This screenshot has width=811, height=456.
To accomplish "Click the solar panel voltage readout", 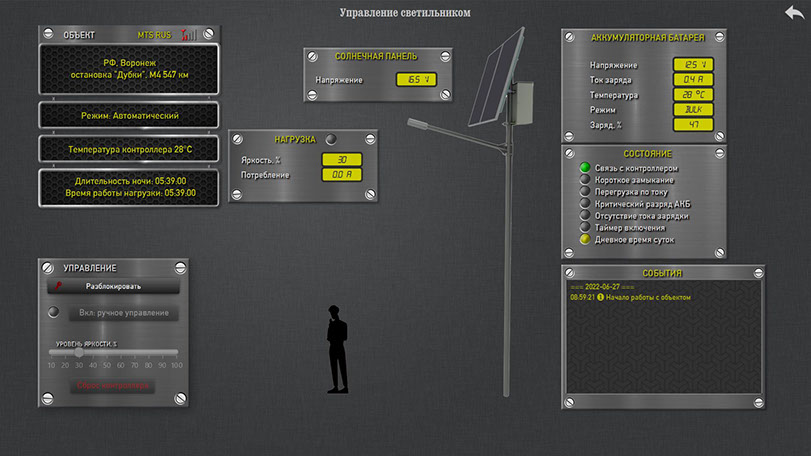I will (416, 80).
